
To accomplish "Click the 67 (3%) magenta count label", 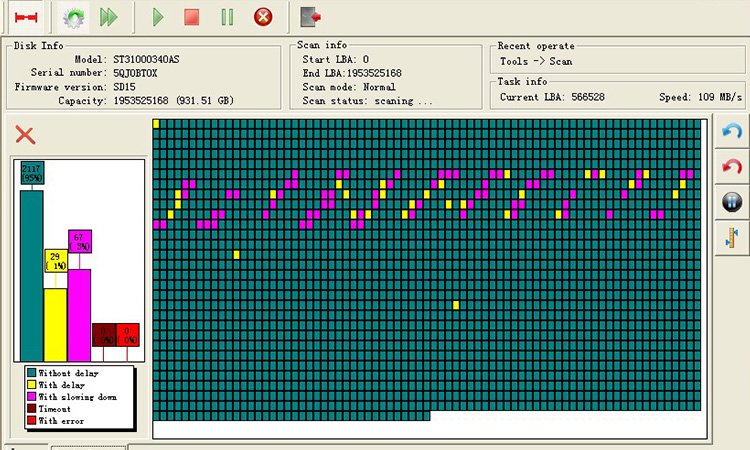I will (x=80, y=241).
